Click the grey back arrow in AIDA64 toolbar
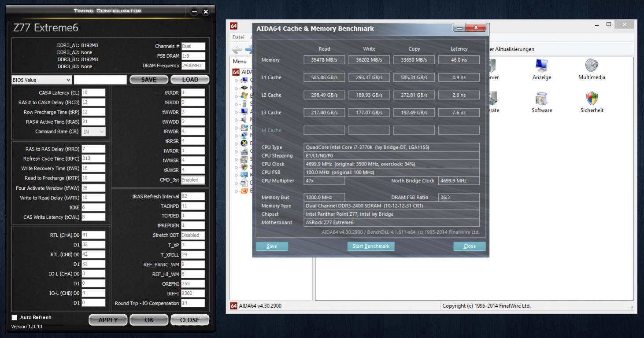 click(x=237, y=49)
